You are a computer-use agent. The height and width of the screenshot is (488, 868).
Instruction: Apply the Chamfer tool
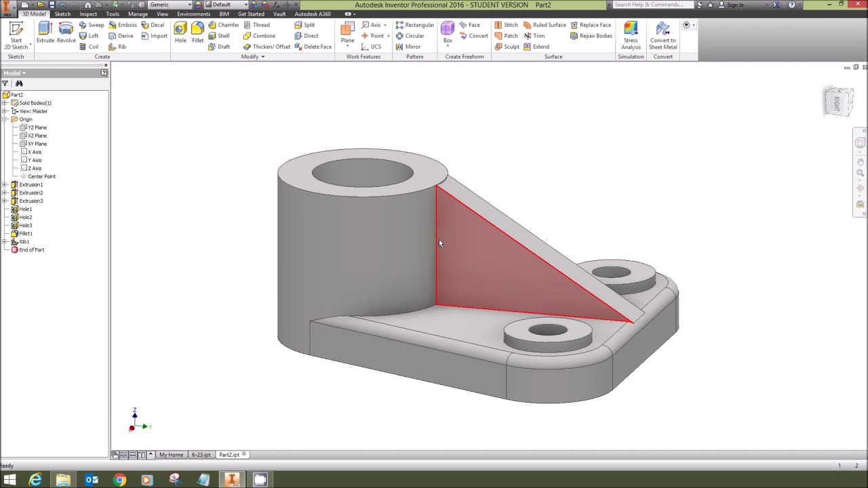pos(223,25)
